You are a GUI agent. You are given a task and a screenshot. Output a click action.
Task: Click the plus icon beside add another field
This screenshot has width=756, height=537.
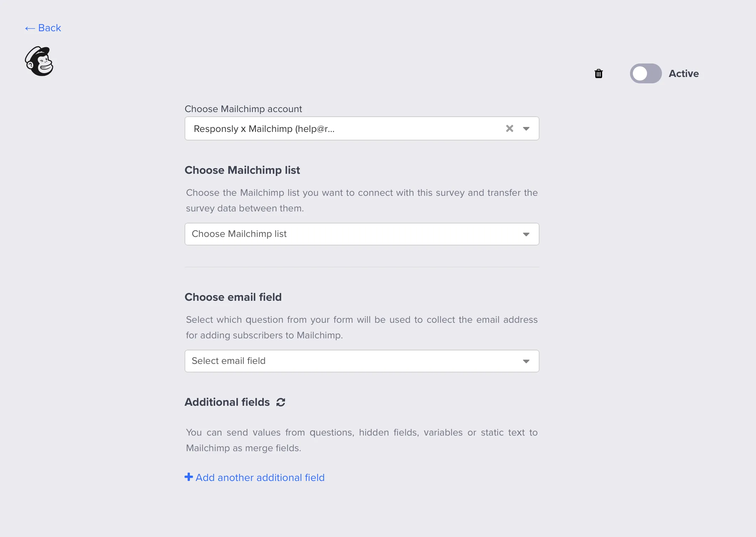(188, 477)
